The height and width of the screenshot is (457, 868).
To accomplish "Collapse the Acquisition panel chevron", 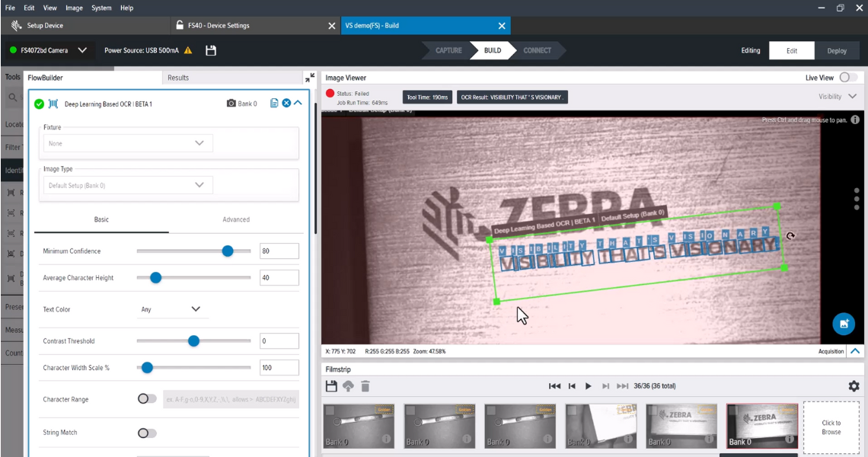I will 855,351.
